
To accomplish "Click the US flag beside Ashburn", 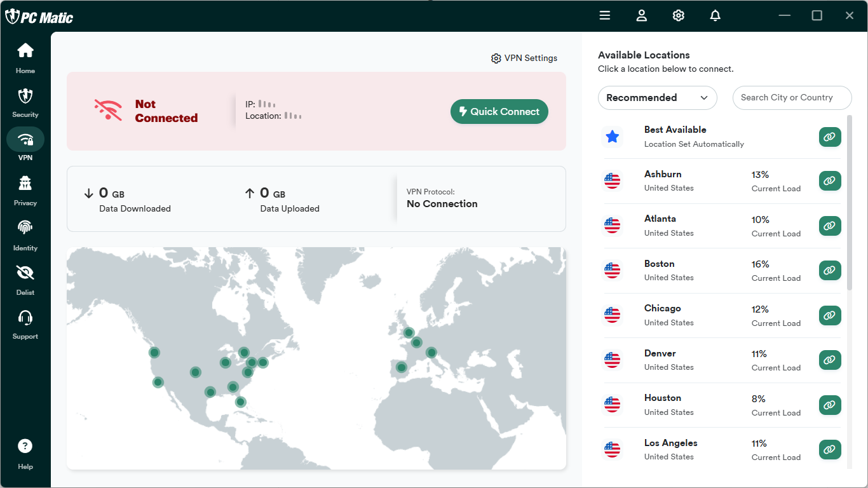I will (612, 181).
